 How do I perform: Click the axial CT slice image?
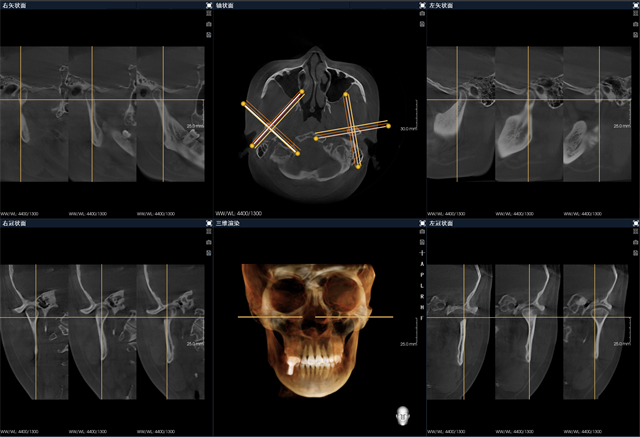click(x=314, y=122)
